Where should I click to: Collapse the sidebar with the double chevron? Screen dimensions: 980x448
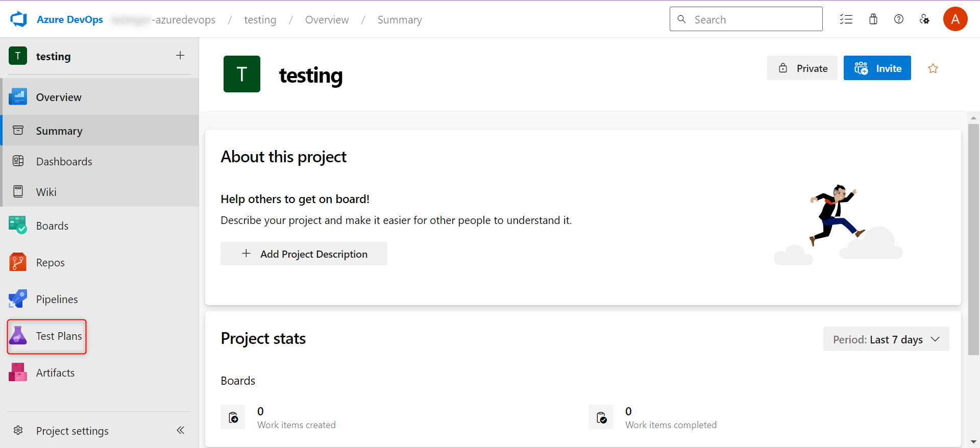coord(180,430)
